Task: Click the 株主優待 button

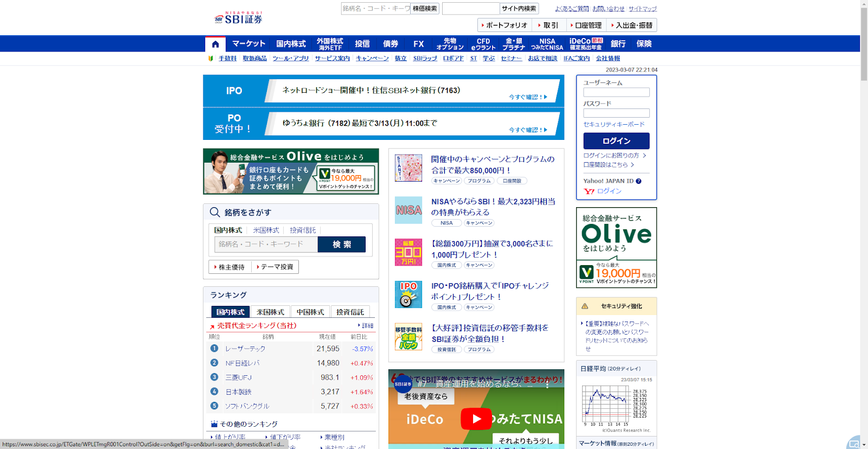Action: click(x=229, y=267)
